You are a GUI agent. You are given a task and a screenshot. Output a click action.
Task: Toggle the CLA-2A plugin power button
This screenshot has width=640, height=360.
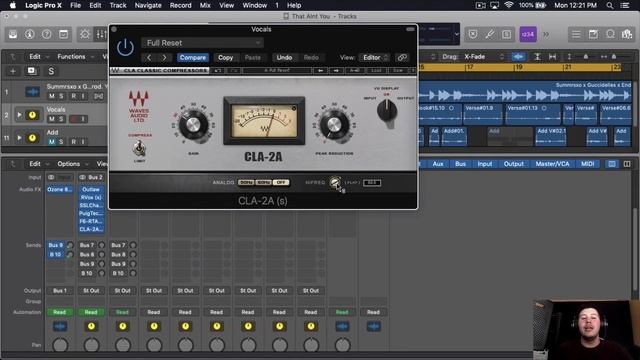coord(125,47)
